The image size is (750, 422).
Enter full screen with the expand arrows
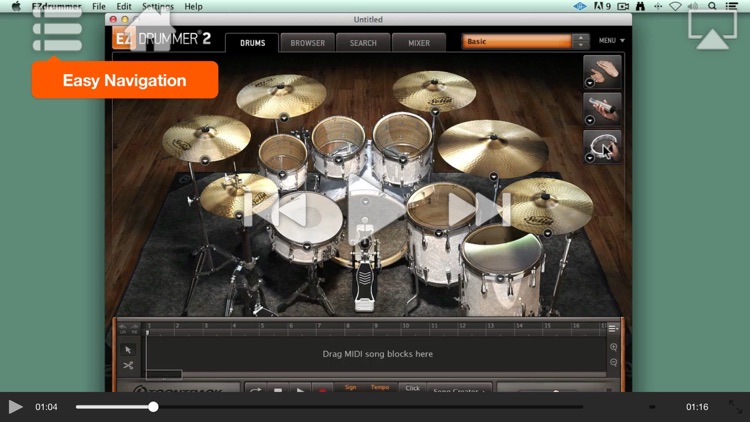(x=735, y=407)
